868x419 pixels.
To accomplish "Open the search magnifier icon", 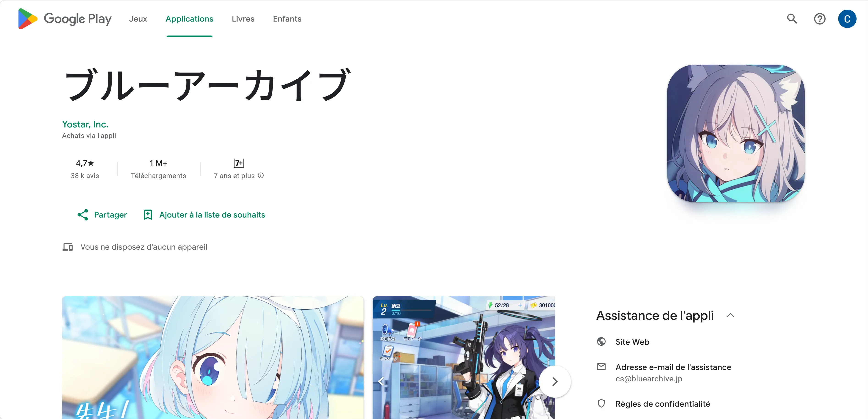I will pos(792,19).
